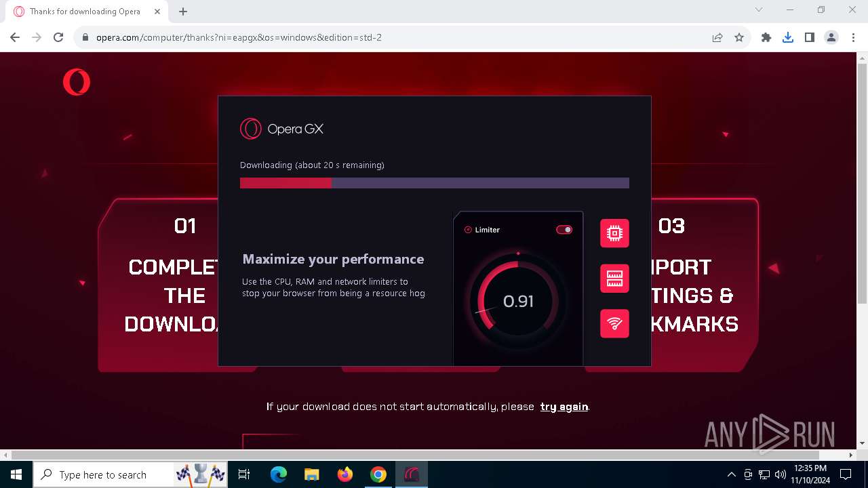Screen dimensions: 868x488
Task: Launch Firefox from the taskbar
Action: coord(345,474)
